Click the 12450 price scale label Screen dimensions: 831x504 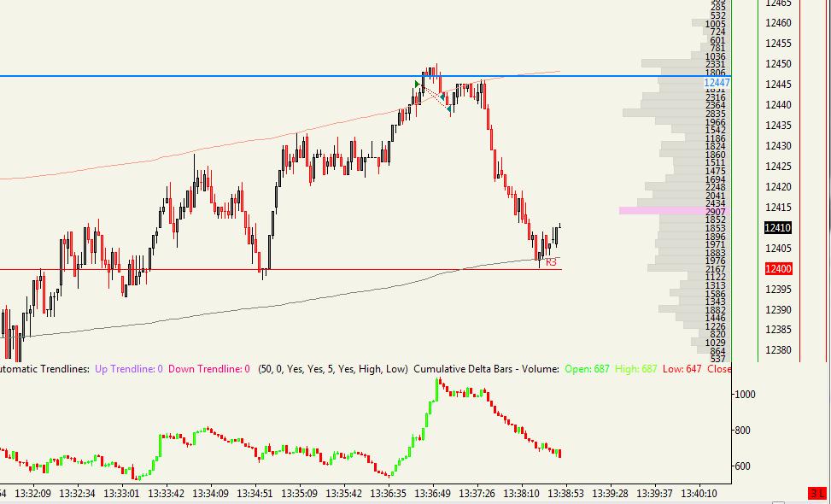click(x=778, y=64)
